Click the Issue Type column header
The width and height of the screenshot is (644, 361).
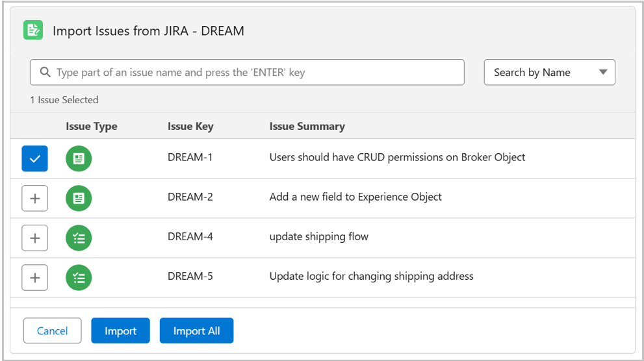[92, 127]
